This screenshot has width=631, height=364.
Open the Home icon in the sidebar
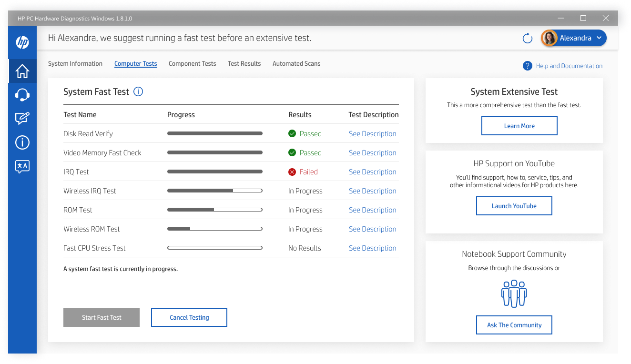22,71
